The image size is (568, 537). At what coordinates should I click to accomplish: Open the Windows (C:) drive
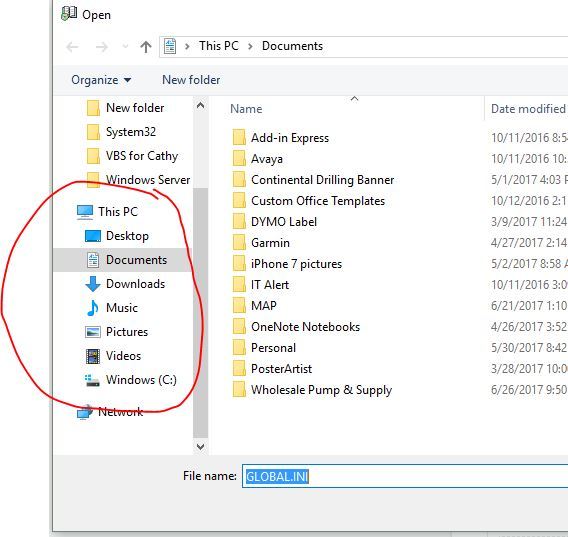click(x=130, y=380)
